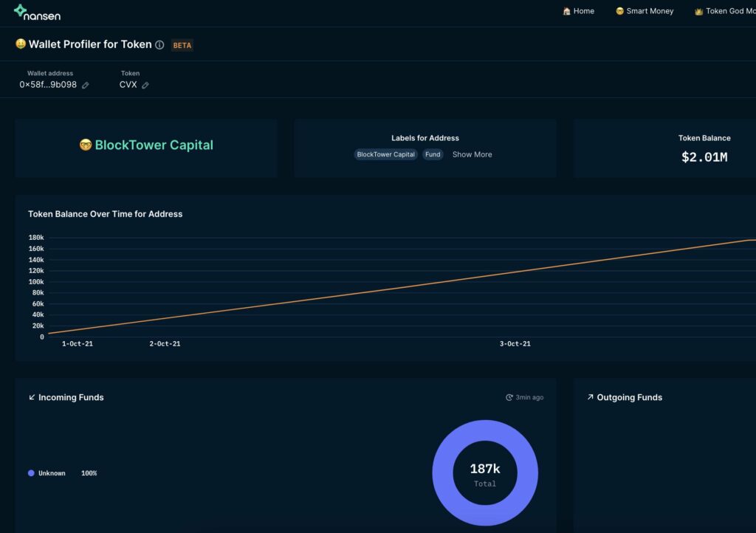Viewport: 756px width, 533px height.
Task: Click the BlockTower Capital label tag
Action: [385, 154]
